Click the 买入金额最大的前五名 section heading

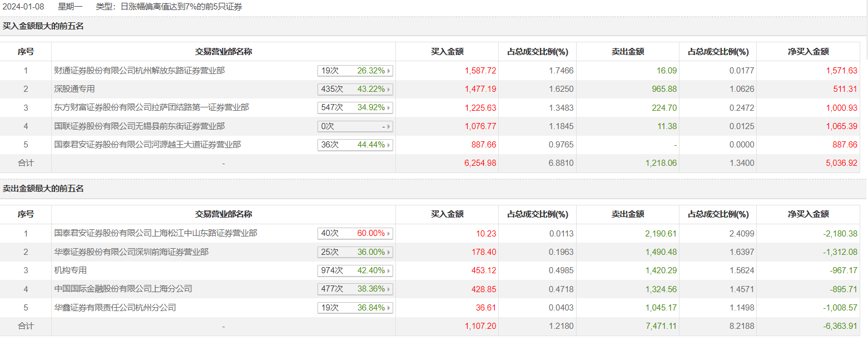pyautogui.click(x=43, y=26)
